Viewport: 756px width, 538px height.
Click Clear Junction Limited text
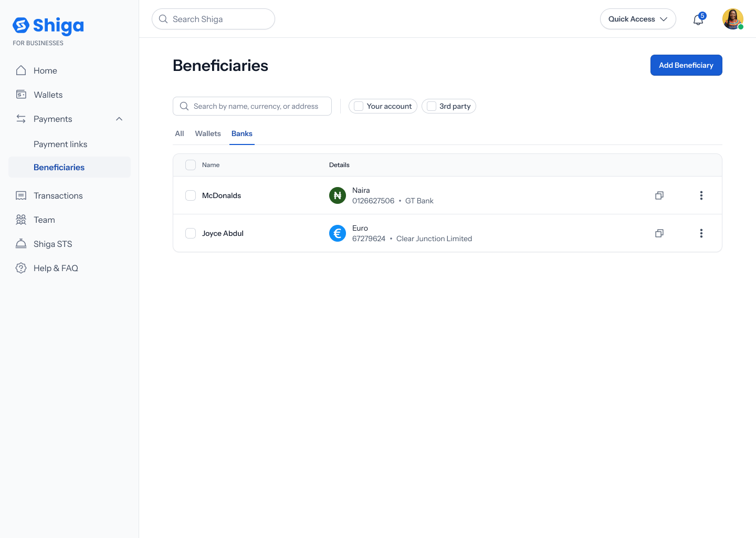coord(434,239)
